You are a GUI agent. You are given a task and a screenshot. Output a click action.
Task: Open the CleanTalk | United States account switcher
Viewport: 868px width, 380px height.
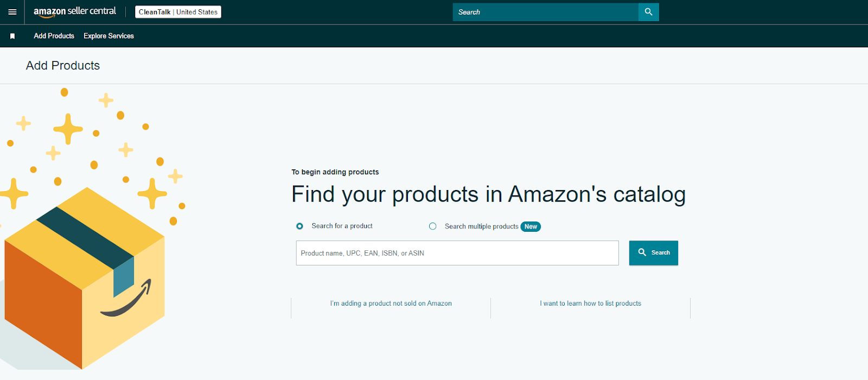(178, 12)
